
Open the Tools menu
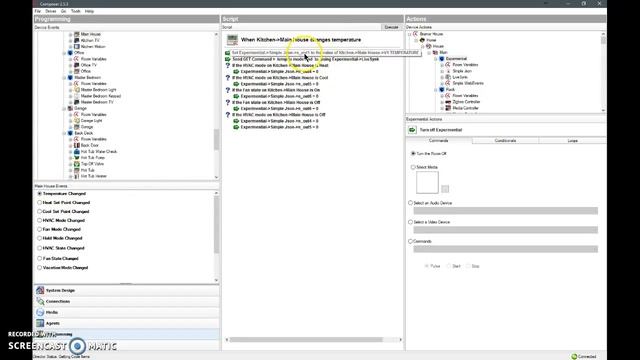[x=76, y=11]
